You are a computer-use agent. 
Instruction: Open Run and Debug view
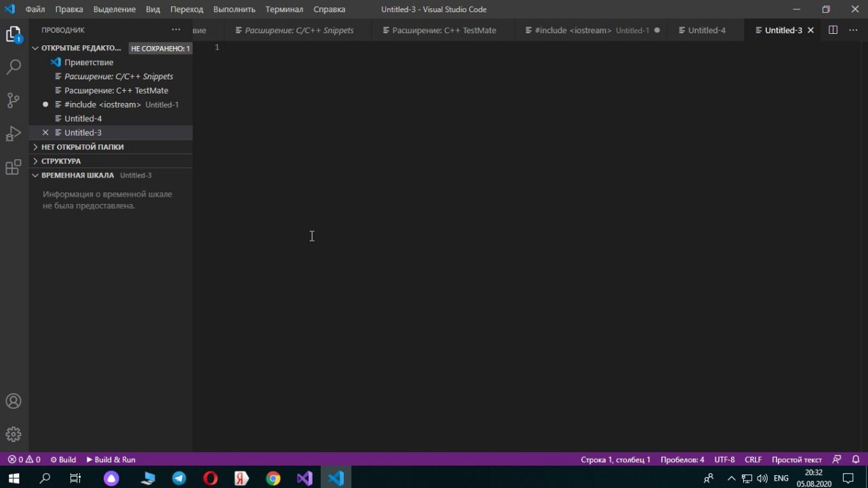(x=14, y=134)
